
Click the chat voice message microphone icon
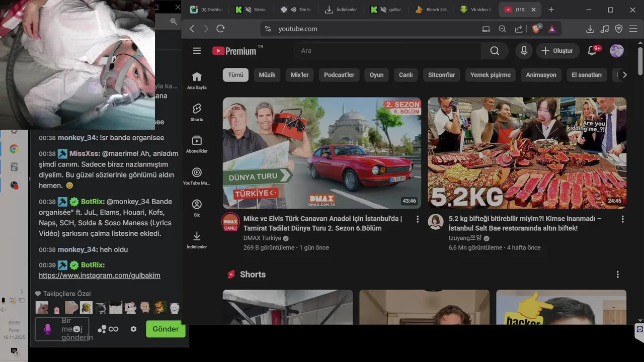pyautogui.click(x=47, y=329)
